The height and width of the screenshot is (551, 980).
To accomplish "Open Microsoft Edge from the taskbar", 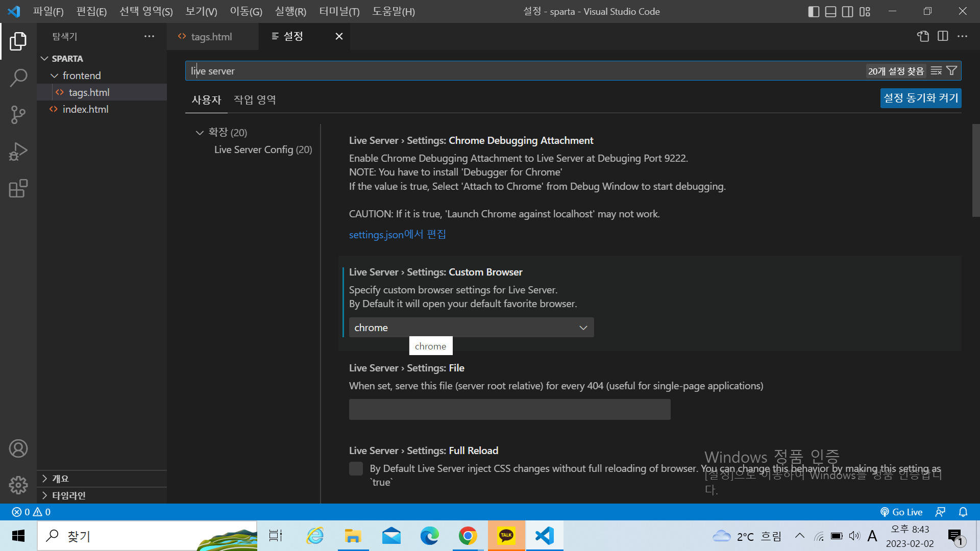I will [x=429, y=536].
